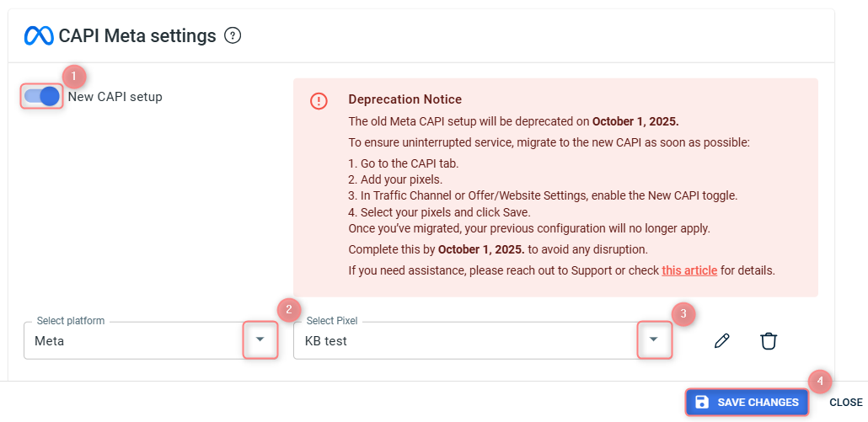This screenshot has height=422, width=868.
Task: Click the CAPI Meta settings heading
Action: tap(137, 36)
